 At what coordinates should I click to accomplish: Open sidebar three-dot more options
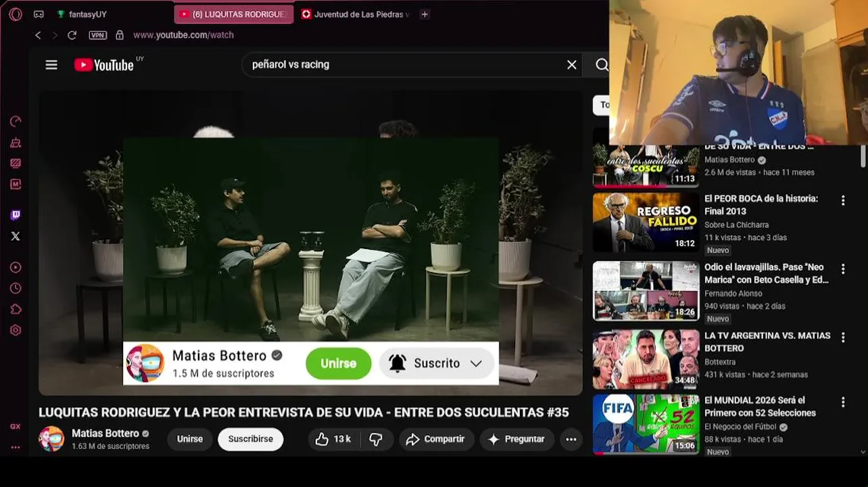tap(16, 447)
